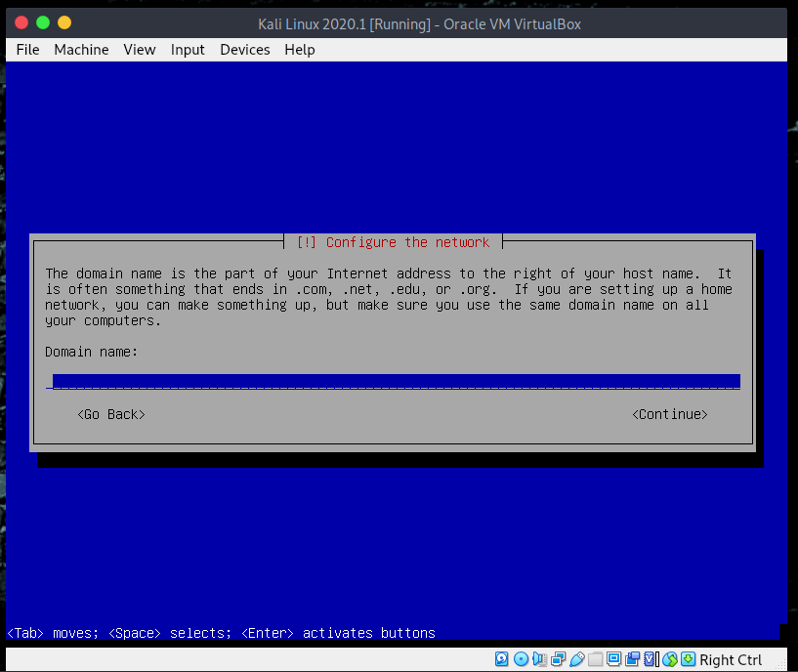The height and width of the screenshot is (672, 798).
Task: Click the audio status icon
Action: coord(539,659)
